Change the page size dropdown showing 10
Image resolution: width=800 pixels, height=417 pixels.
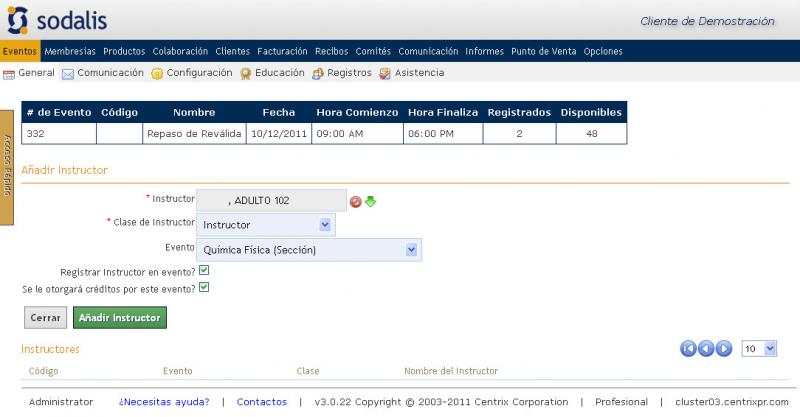click(x=758, y=348)
